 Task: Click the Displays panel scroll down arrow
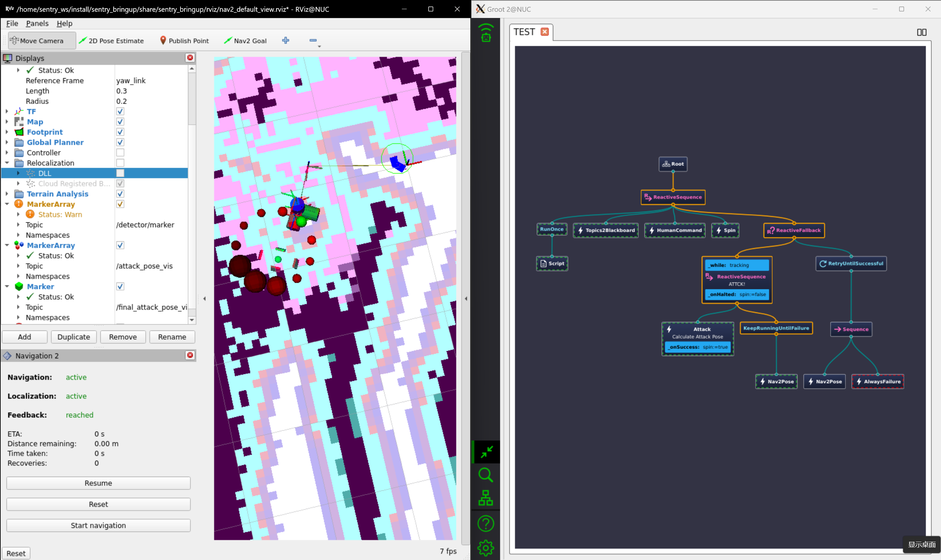[x=192, y=320]
